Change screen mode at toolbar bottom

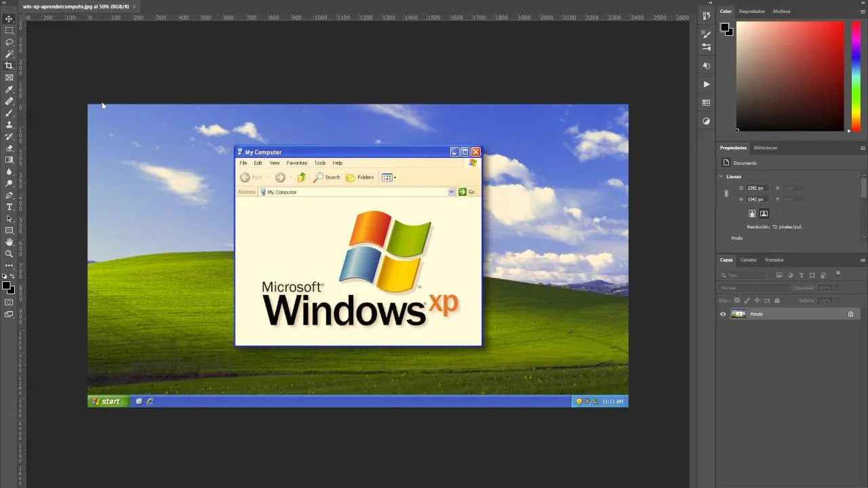[9, 314]
